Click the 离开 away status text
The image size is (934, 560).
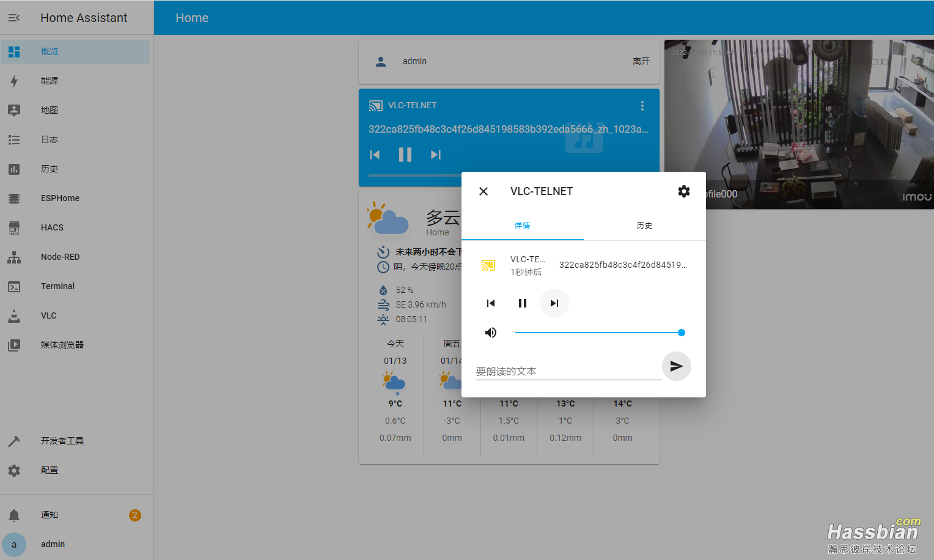tap(641, 61)
